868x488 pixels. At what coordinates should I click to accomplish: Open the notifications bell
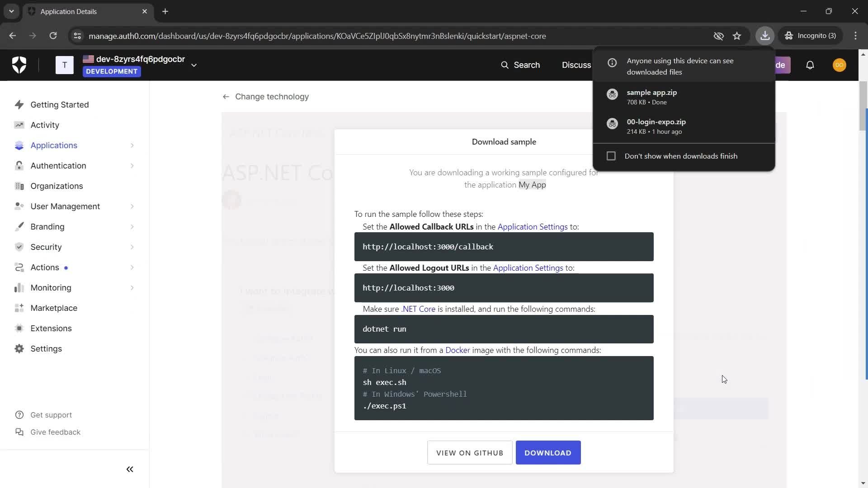810,65
